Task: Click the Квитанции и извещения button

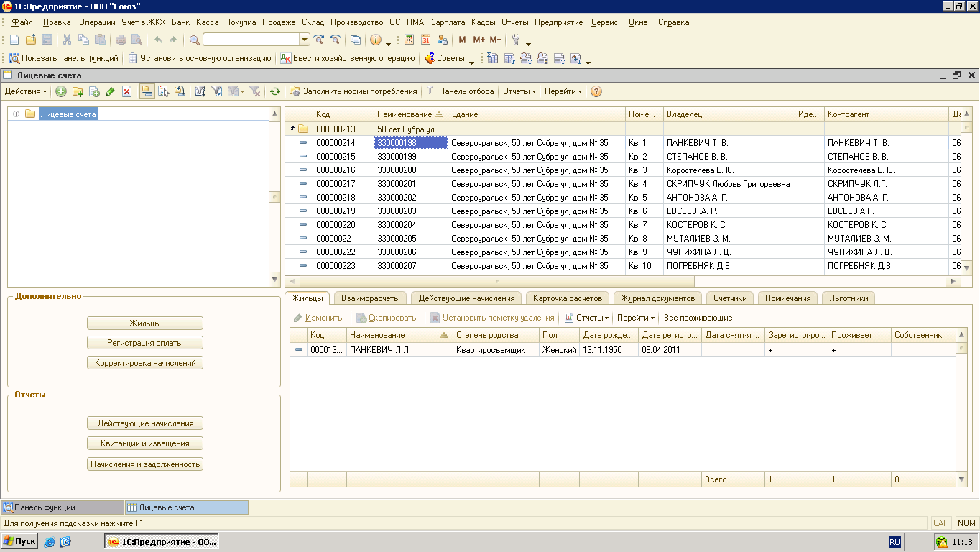Action: click(144, 443)
